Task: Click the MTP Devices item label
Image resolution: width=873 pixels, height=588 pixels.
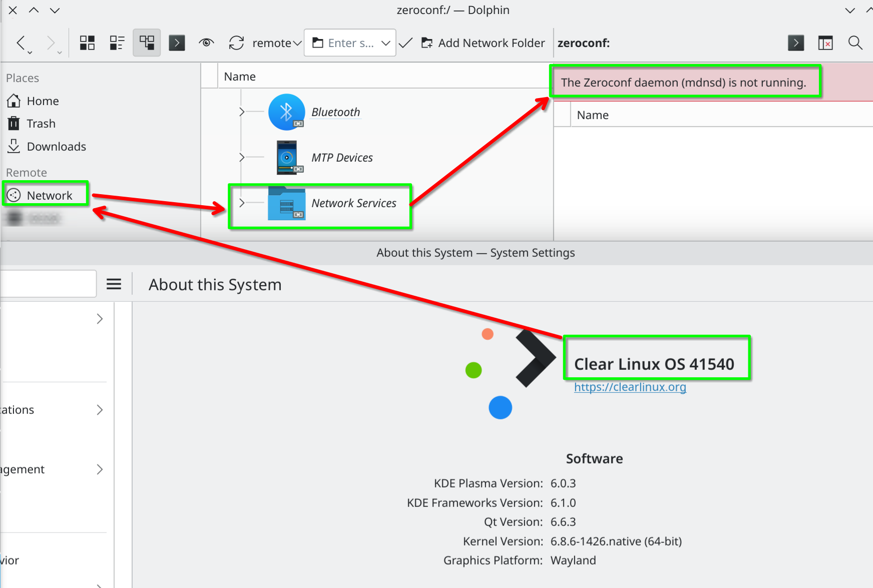Action: click(x=342, y=158)
